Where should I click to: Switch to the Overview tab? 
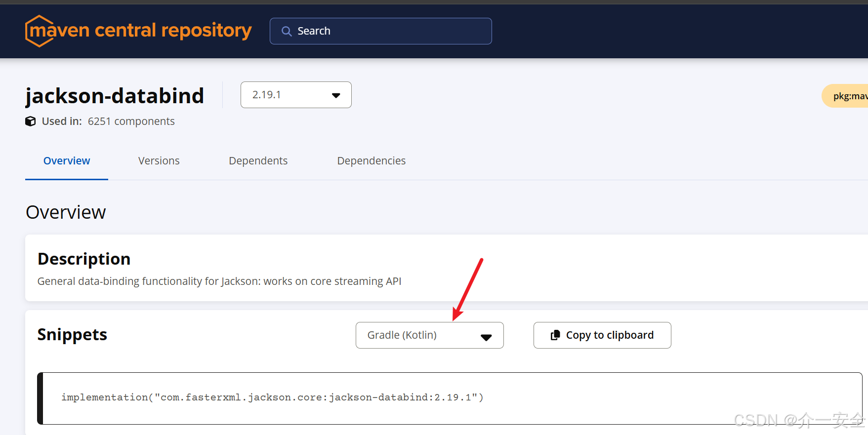click(x=67, y=161)
